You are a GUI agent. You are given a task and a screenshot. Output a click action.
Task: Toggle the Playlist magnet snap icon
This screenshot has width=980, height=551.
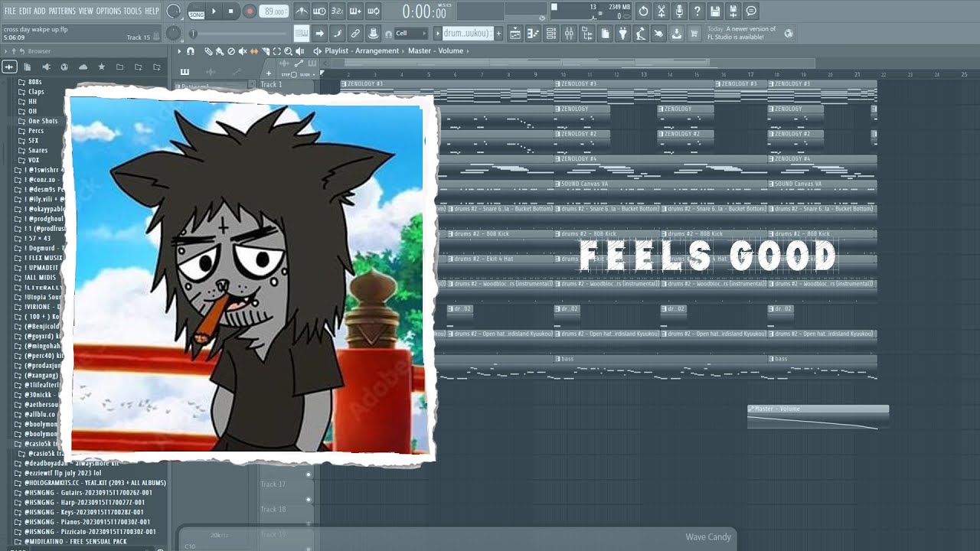pos(190,51)
